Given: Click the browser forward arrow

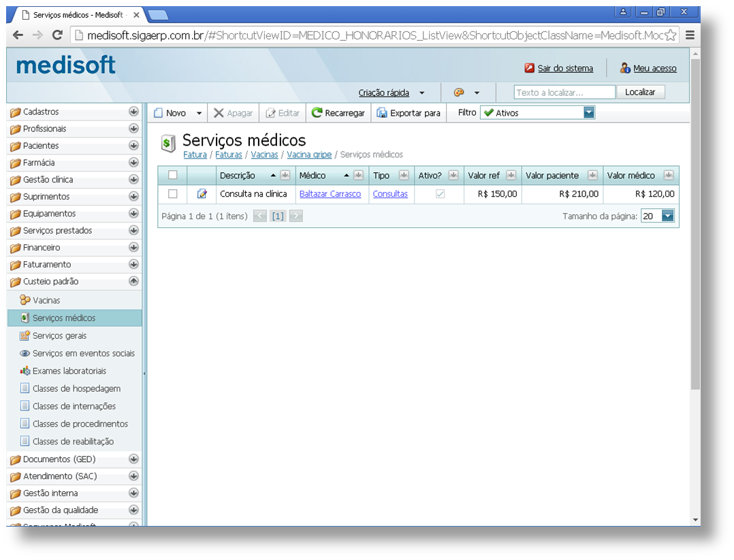Looking at the screenshot, I should (37, 35).
